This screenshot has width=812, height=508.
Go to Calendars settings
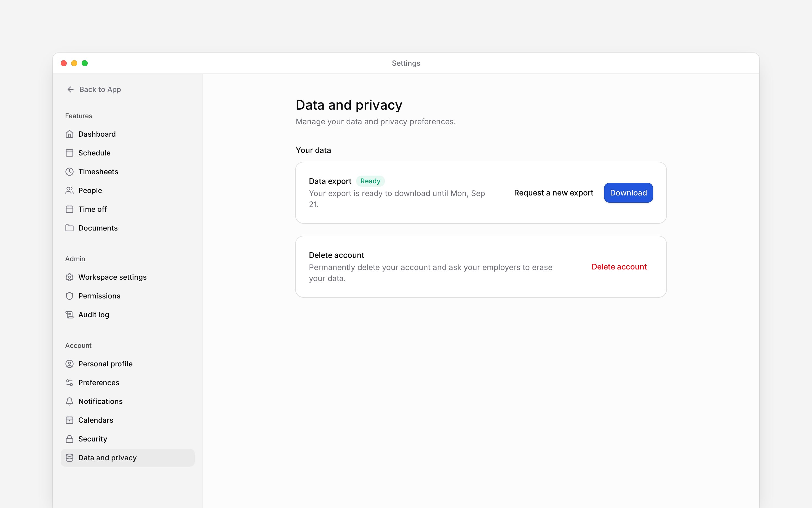pos(127,420)
